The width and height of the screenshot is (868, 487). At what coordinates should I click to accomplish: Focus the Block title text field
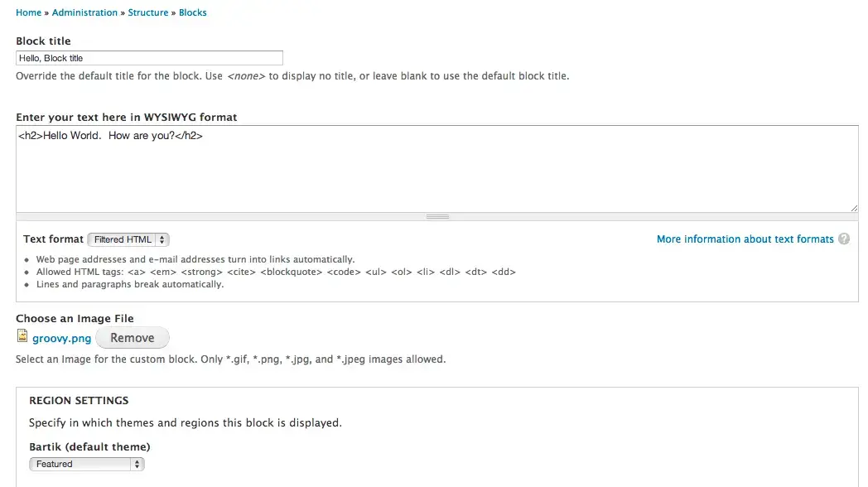coord(149,58)
